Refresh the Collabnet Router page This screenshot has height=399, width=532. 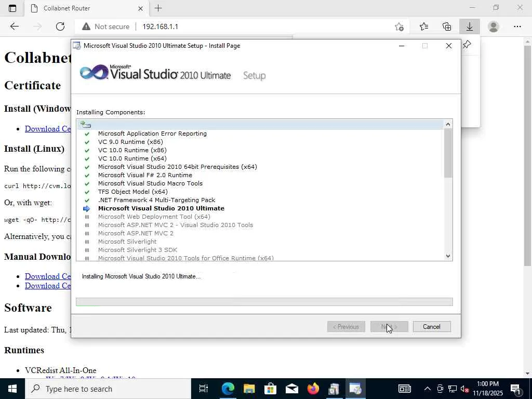point(60,26)
